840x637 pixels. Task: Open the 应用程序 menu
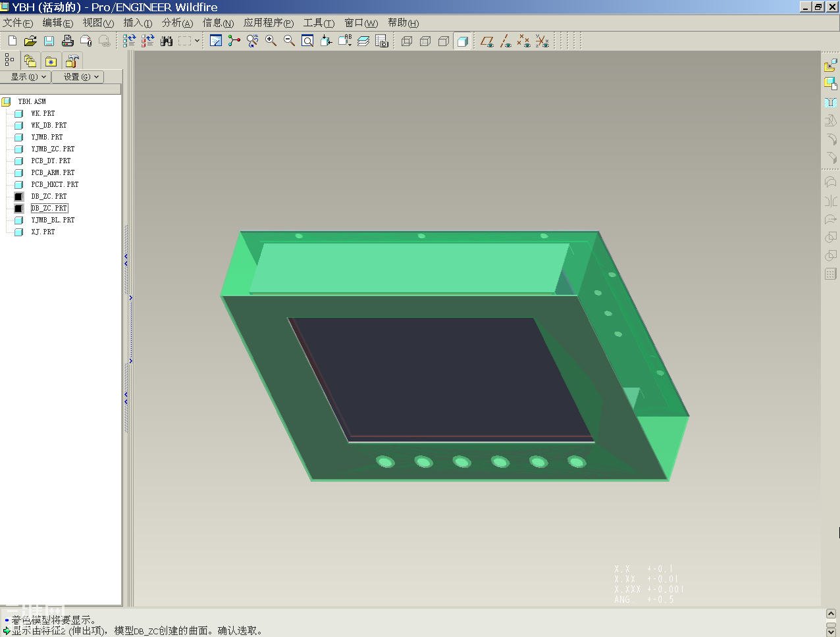pos(269,23)
